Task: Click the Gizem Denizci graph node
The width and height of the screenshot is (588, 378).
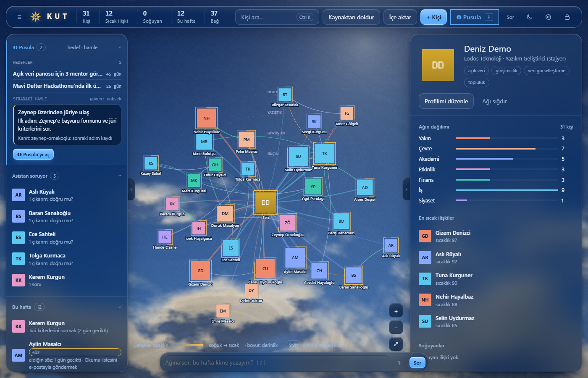Action: pyautogui.click(x=200, y=271)
